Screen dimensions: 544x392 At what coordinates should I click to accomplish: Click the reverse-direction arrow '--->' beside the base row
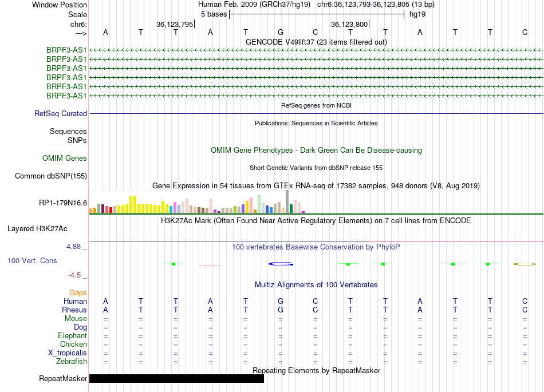pos(81,33)
